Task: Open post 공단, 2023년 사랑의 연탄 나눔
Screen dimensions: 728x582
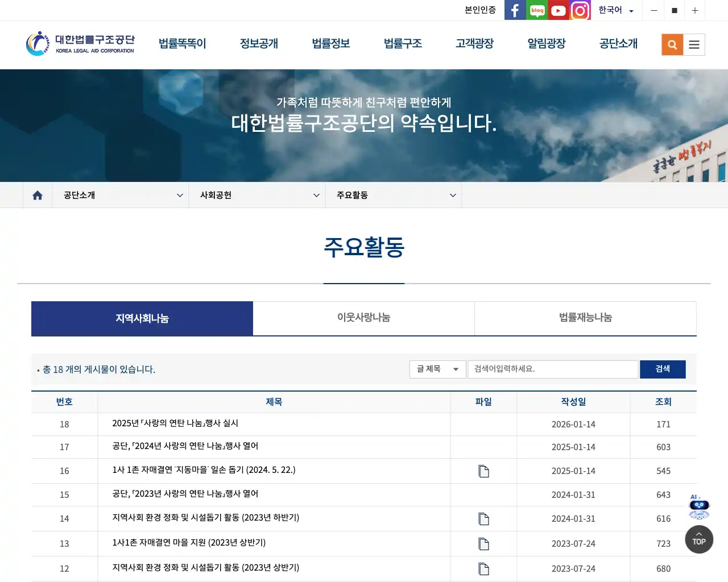Action: [x=185, y=494]
